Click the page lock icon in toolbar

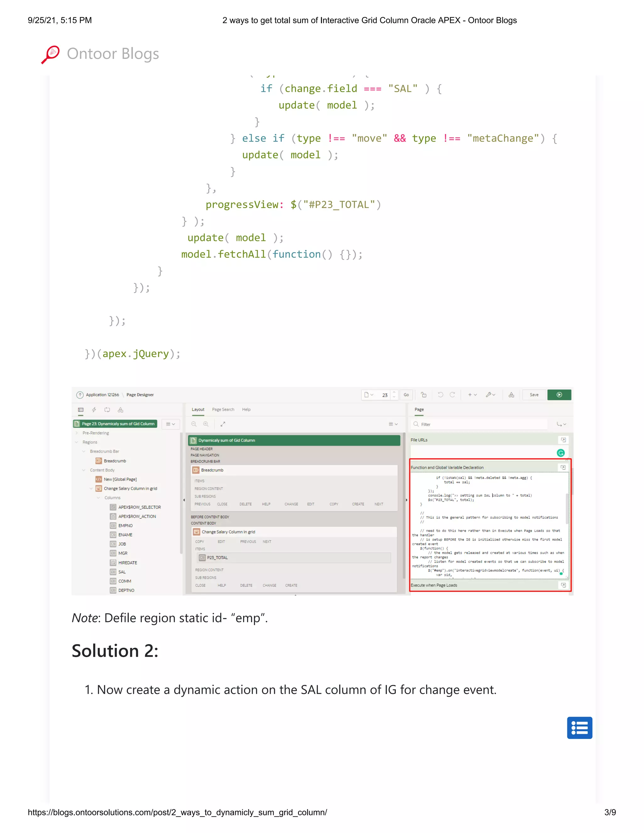(424, 395)
